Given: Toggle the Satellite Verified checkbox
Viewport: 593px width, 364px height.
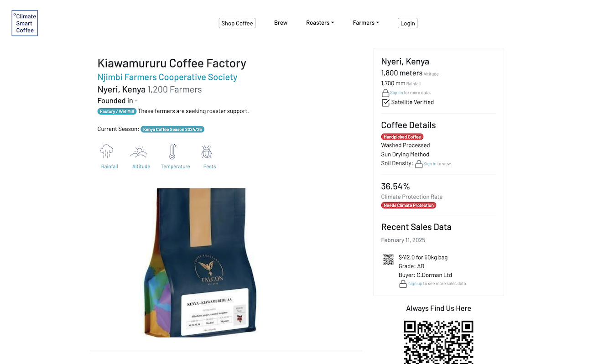Looking at the screenshot, I should 385,103.
